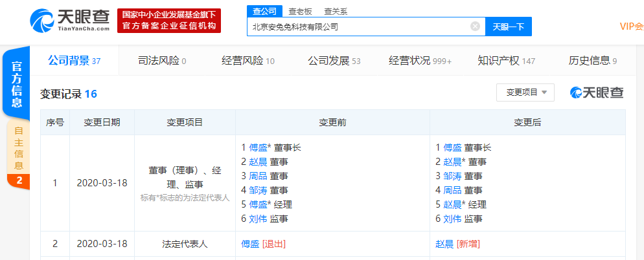Screen dimensions: 644x260
Task: Open 邹涛 董事 link in 变更前 column
Action: coord(258,190)
